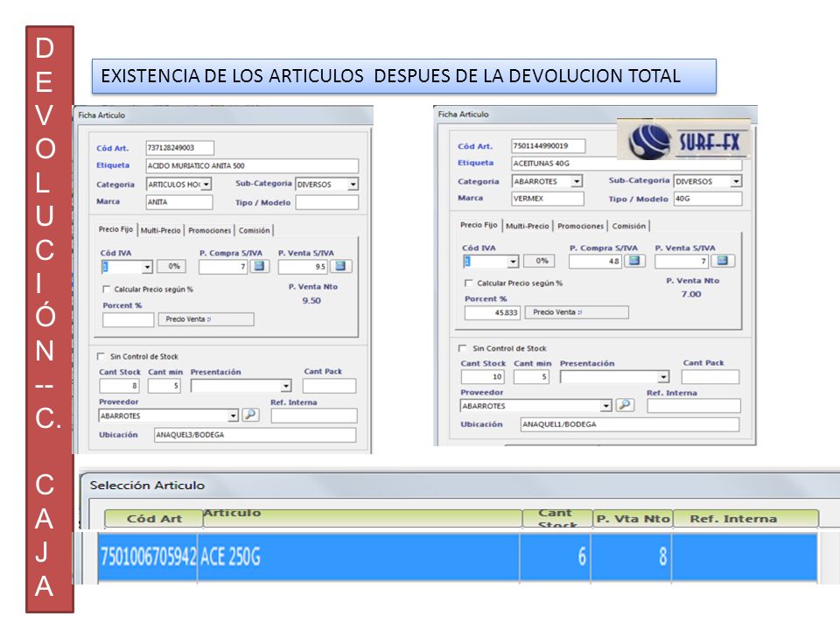
Task: Open Proveedor ABARROTES dropdown in right Ficha
Action: [605, 405]
